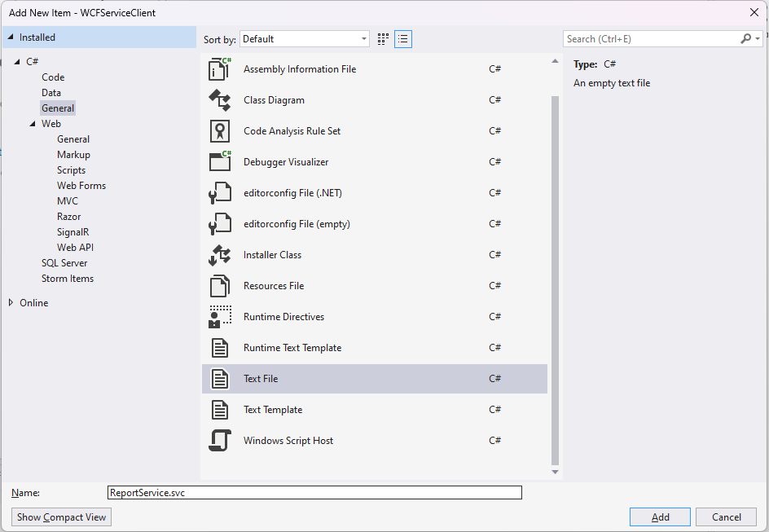Viewport: 769px width, 532px height.
Task: Select the Resources File icon
Action: click(220, 286)
